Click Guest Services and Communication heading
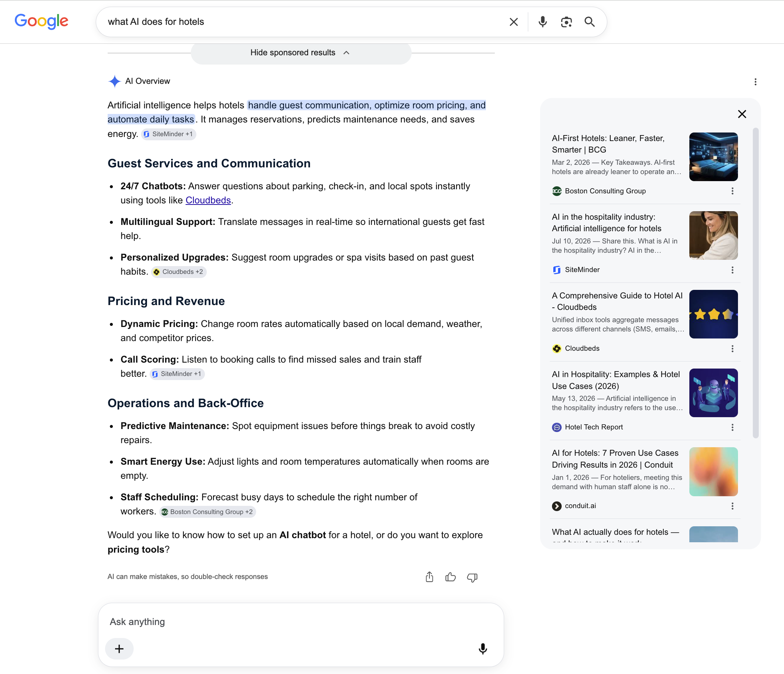 209,163
